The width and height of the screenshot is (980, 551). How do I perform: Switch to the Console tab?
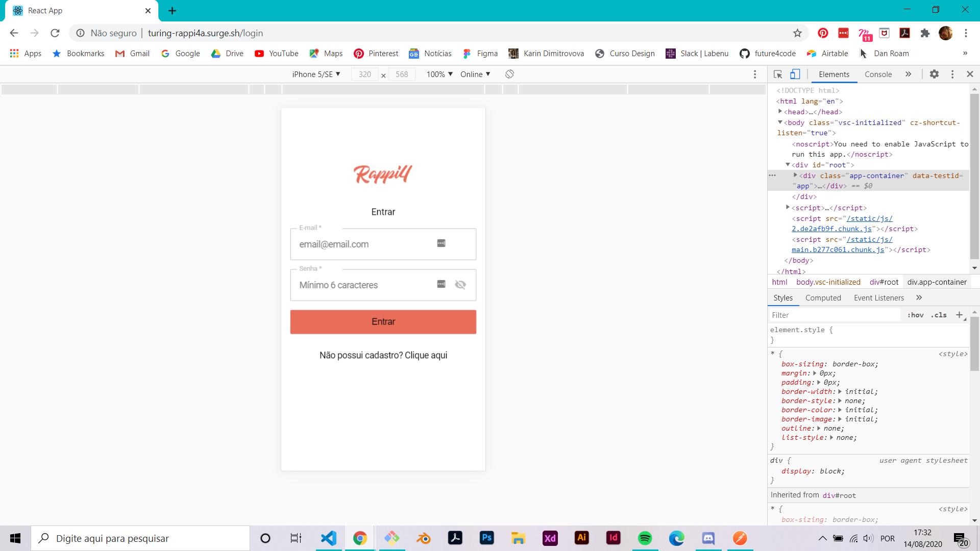click(878, 74)
